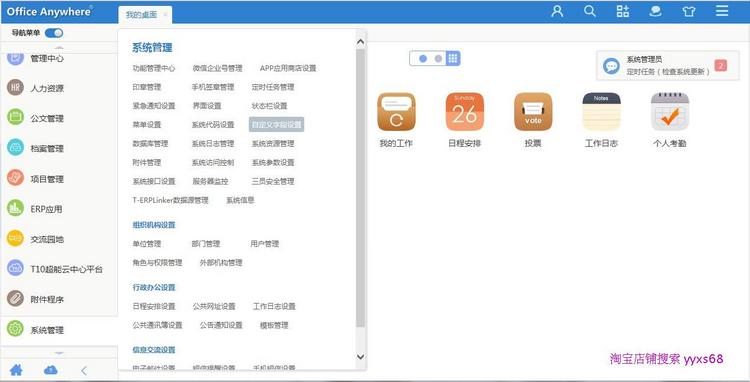750x382 pixels.
Task: Select ERP应用 in the sidebar
Action: point(46,209)
